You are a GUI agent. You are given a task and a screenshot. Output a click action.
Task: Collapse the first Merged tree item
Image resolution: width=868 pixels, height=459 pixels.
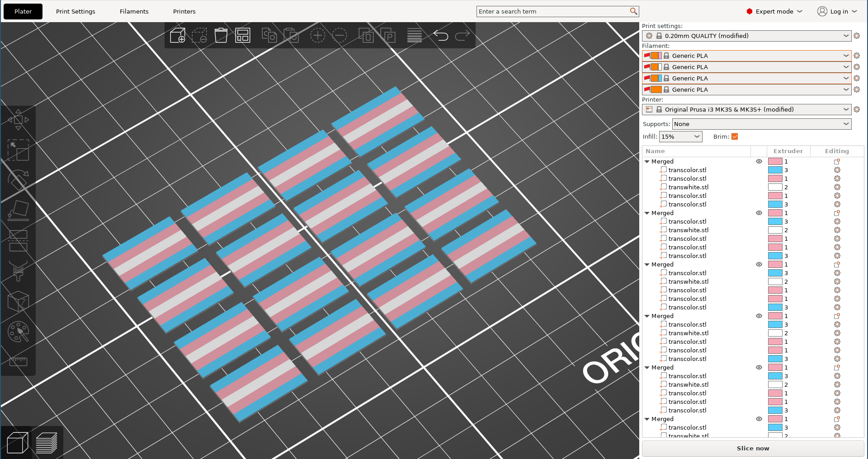pos(647,161)
